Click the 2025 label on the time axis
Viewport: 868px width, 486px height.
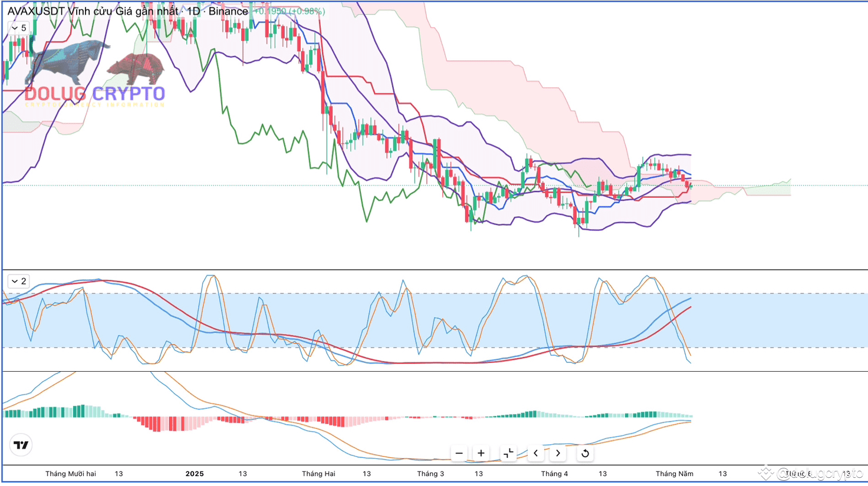[x=195, y=474]
